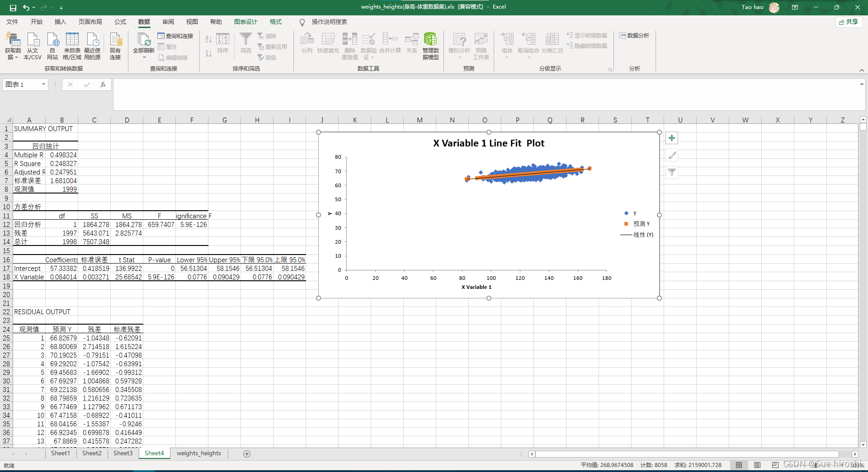Click Sort Z to A descending icon
Viewport: 868px width, 472px height.
coord(208,53)
